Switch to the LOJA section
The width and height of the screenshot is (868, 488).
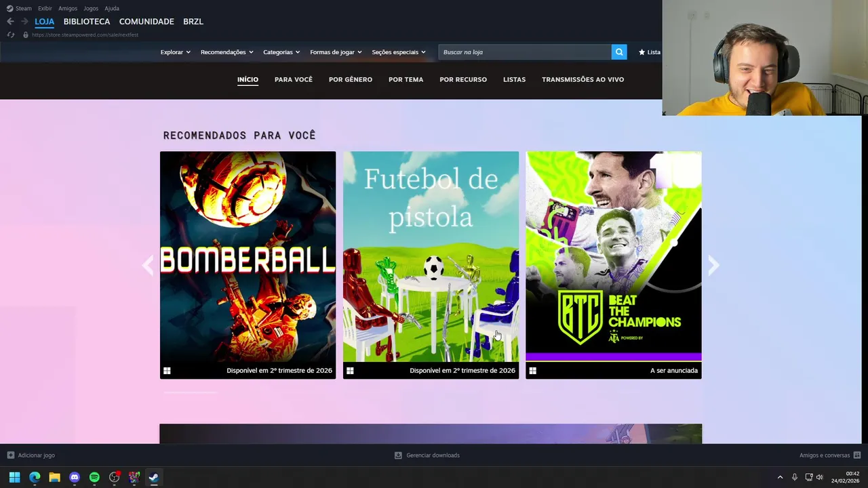[x=44, y=22]
